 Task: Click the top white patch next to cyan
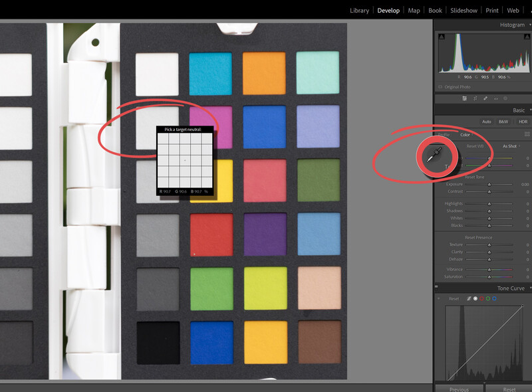pos(157,74)
